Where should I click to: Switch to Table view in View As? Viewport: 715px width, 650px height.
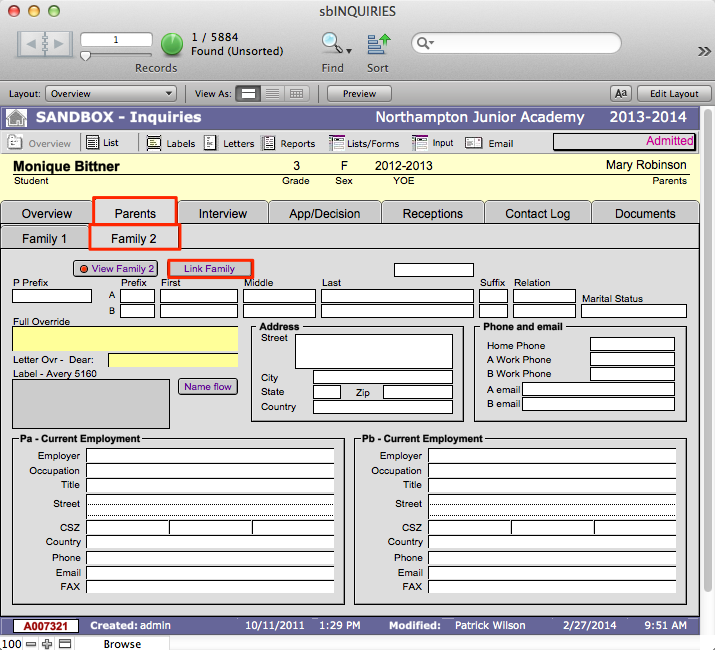pyautogui.click(x=296, y=93)
